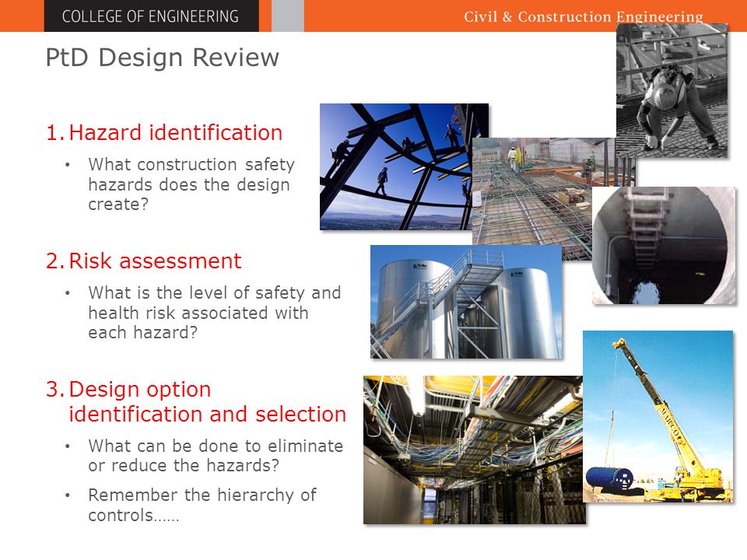Click bullet 'What is the level of safety and health risk'

(215, 313)
